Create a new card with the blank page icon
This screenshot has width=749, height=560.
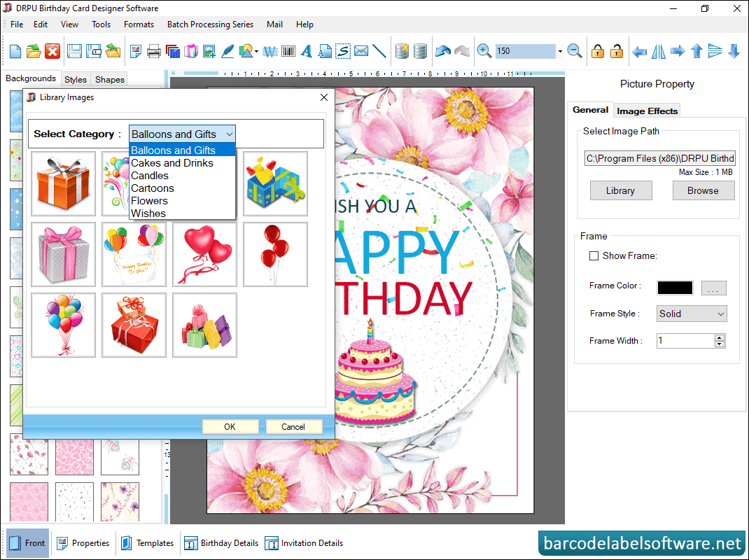15,51
